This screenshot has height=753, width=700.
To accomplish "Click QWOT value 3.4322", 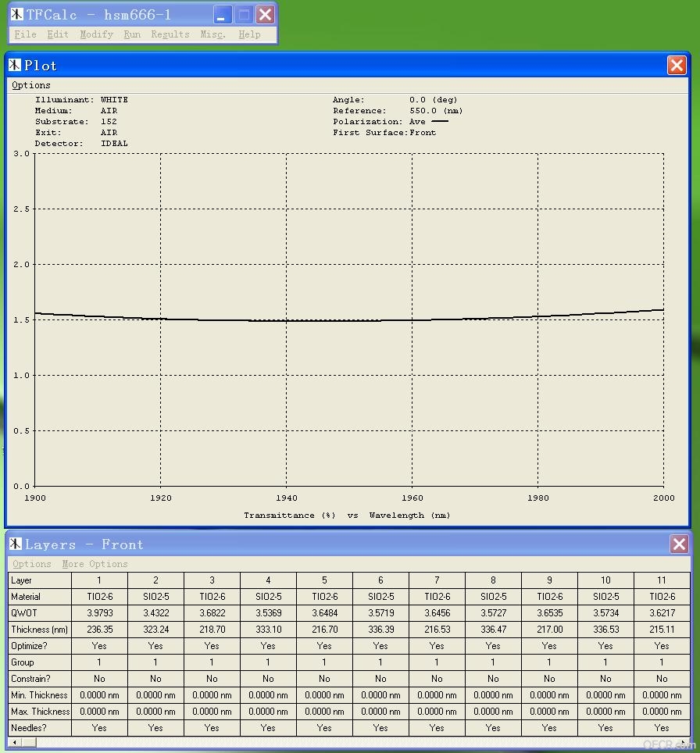I will (x=155, y=612).
